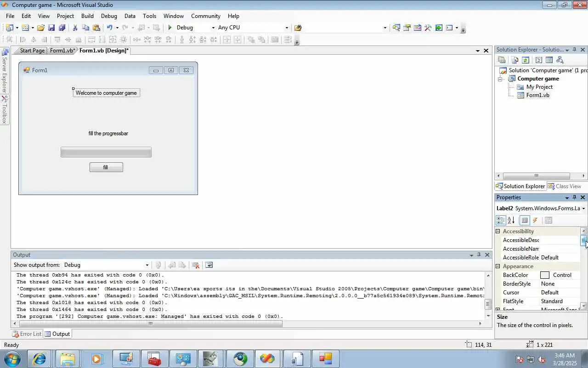Click the Output window horizontal scrollbar
This screenshot has width=588, height=368.
(150, 323)
